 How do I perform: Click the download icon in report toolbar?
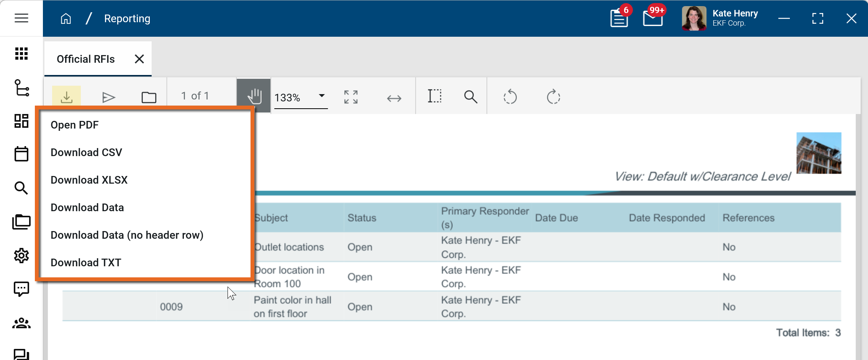pos(67,97)
